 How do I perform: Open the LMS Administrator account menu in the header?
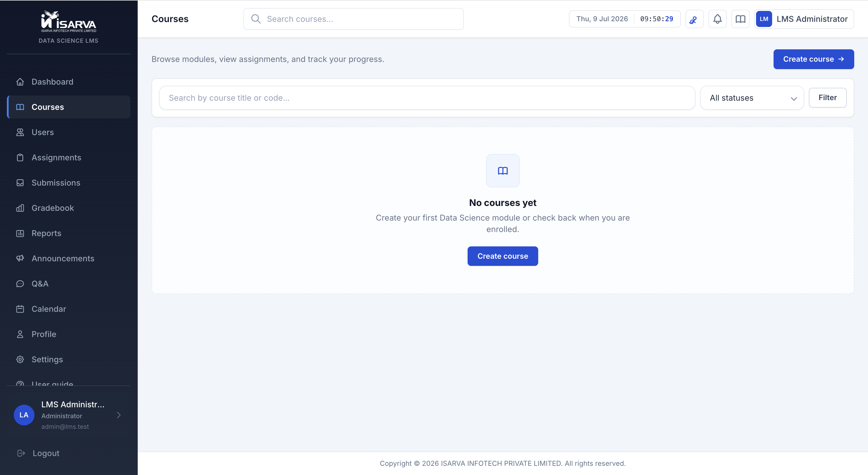pos(804,19)
